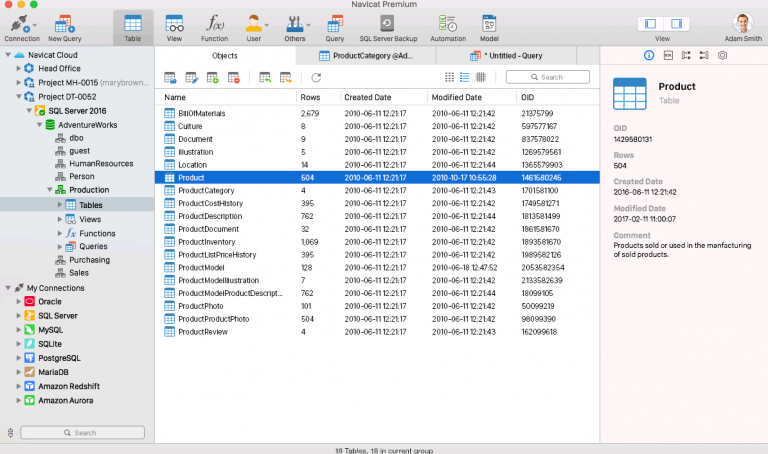Viewport: 768px width, 454px height.
Task: Select the PostgreSQL connection
Action: (x=59, y=358)
